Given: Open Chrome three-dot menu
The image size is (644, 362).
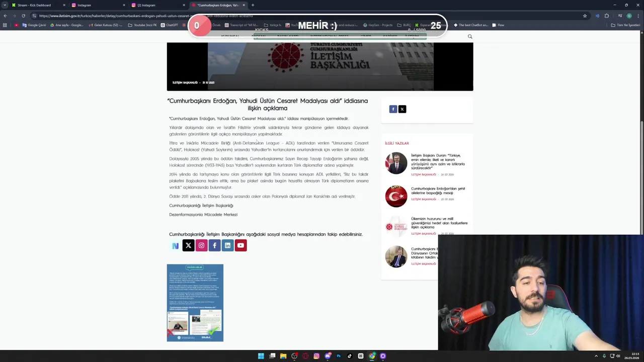Looking at the screenshot, I should pos(638,16).
